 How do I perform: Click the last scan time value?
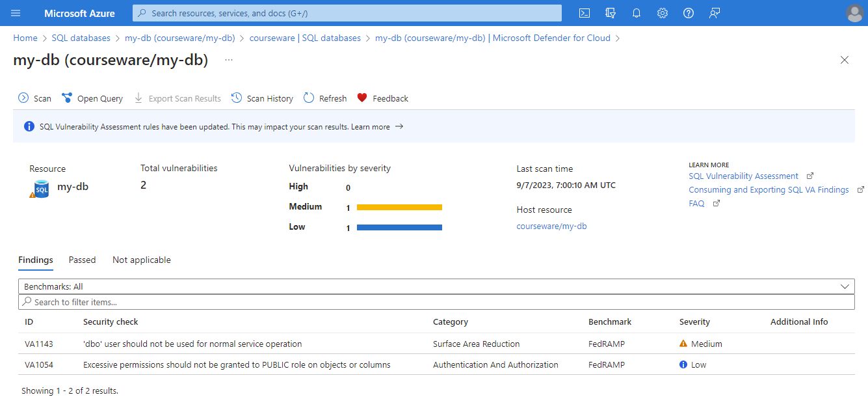tap(566, 185)
